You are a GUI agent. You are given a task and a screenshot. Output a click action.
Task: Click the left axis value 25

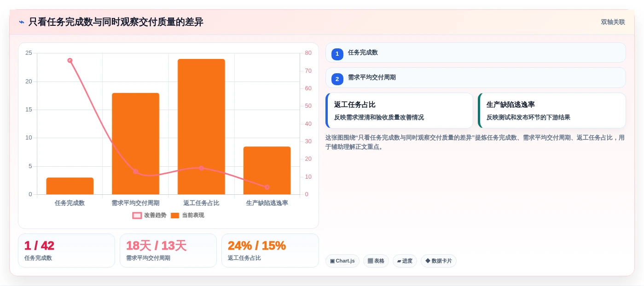click(x=29, y=53)
